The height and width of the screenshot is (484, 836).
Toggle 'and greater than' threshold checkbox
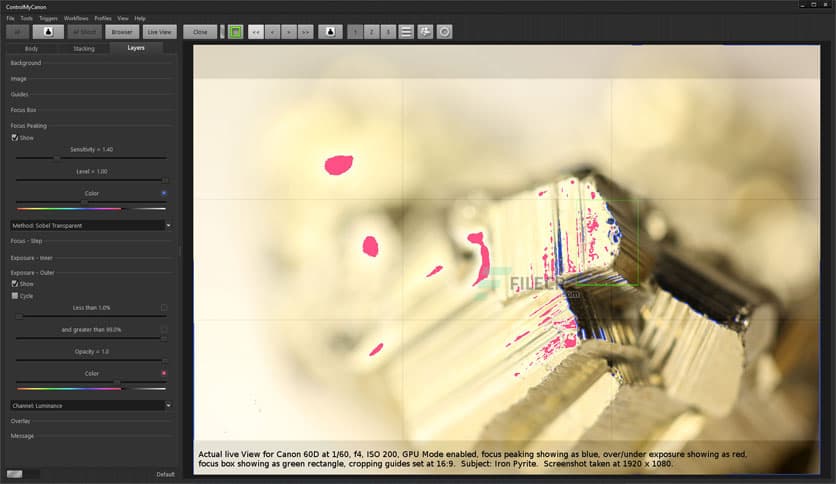coord(164,329)
